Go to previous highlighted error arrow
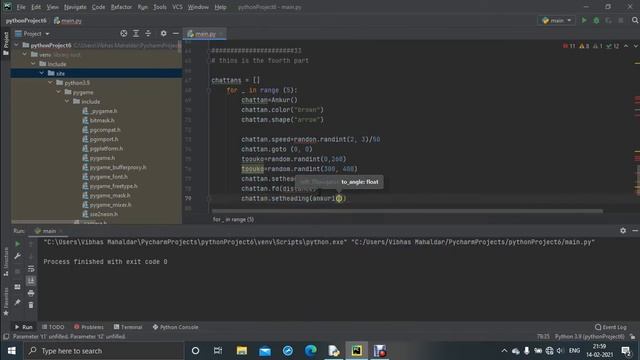640x360 pixels. [626, 46]
